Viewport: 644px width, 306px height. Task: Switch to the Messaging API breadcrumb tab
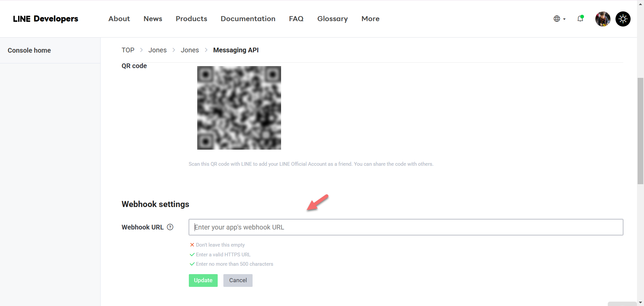[x=236, y=50]
